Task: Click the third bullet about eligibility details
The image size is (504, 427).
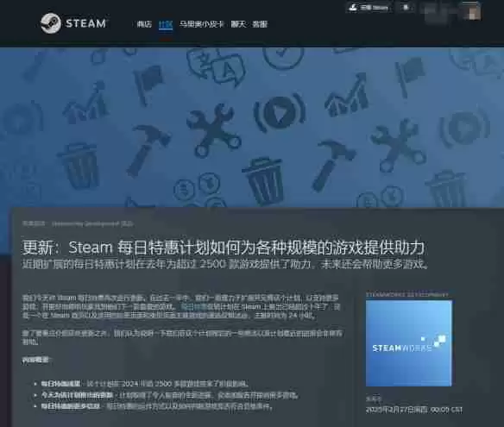Action: (157, 407)
